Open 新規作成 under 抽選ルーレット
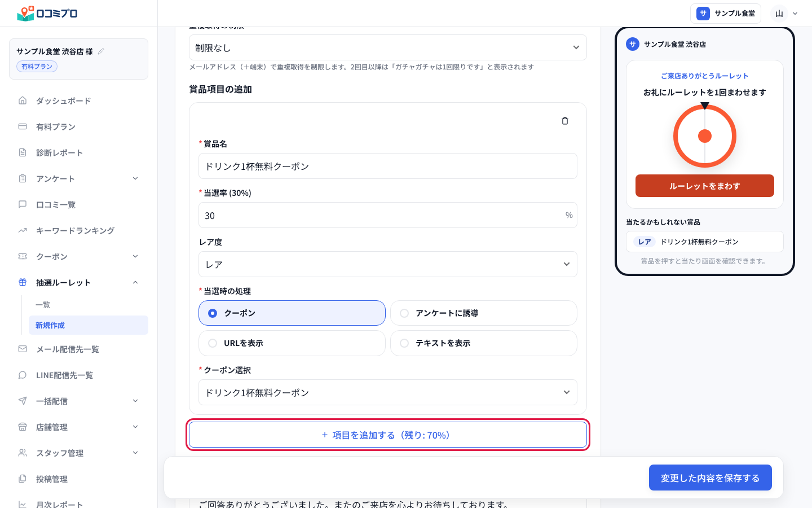Image resolution: width=812 pixels, height=508 pixels. click(x=89, y=325)
